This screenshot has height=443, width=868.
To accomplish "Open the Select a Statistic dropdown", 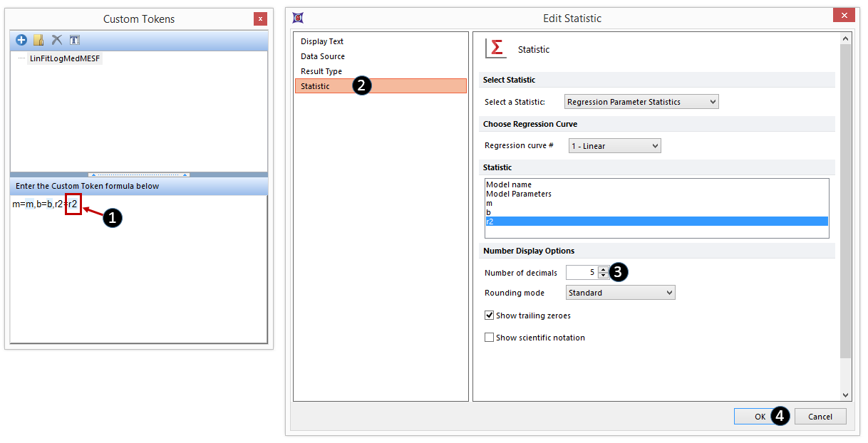I will [641, 102].
